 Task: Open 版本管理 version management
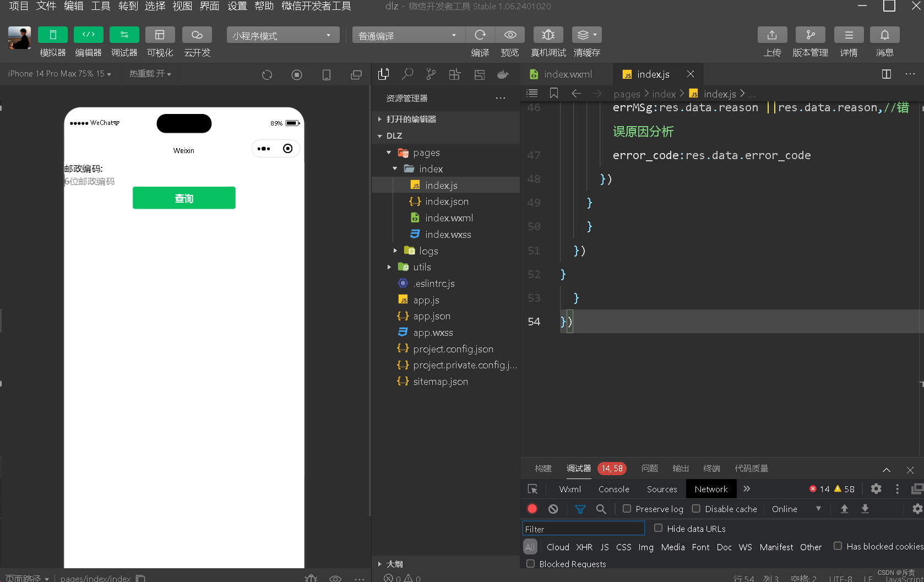click(x=810, y=35)
